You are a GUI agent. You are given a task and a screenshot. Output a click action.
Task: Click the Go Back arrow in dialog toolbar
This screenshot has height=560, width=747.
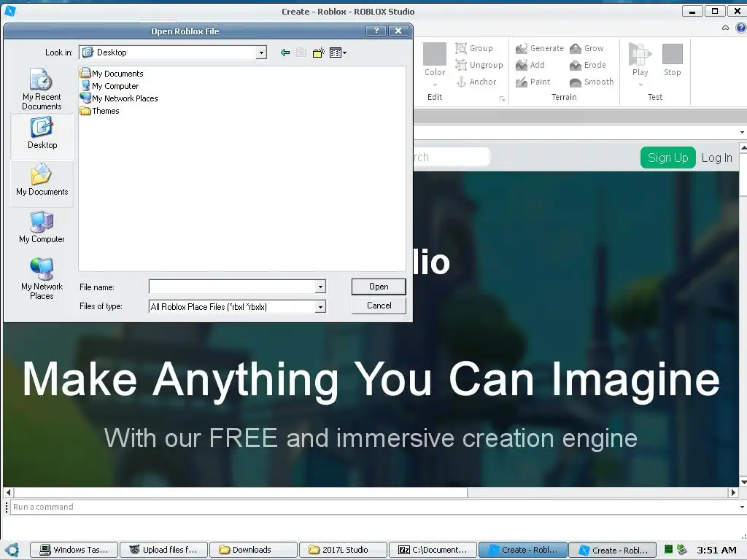coord(285,52)
